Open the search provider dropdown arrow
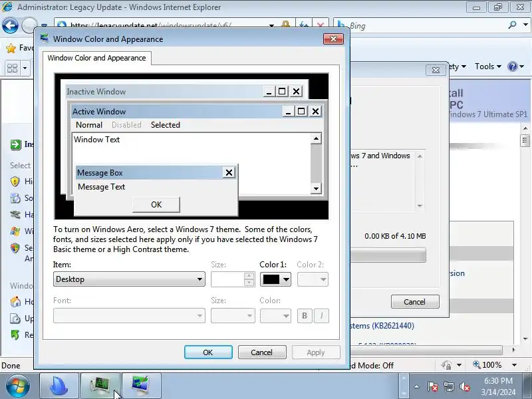The image size is (532, 399). (525, 25)
